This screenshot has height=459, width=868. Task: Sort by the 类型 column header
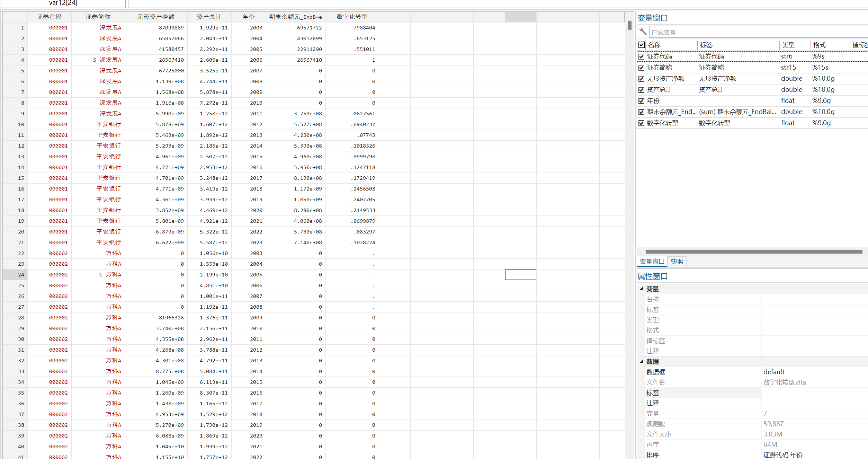(788, 45)
